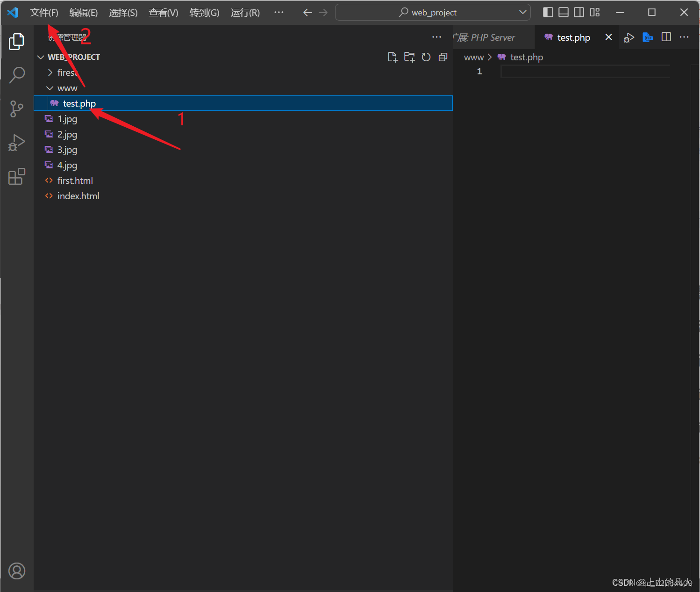
Task: Open editor more actions menu
Action: click(x=684, y=37)
